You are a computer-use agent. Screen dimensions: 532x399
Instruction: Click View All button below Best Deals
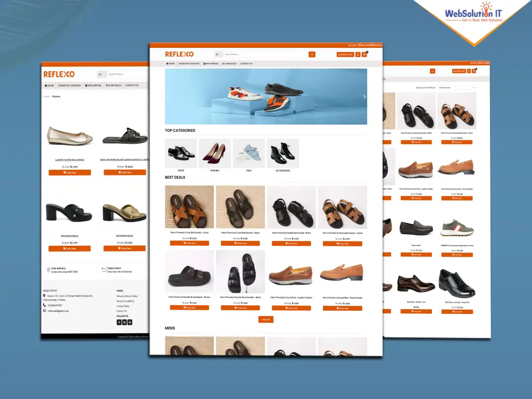pos(265,319)
